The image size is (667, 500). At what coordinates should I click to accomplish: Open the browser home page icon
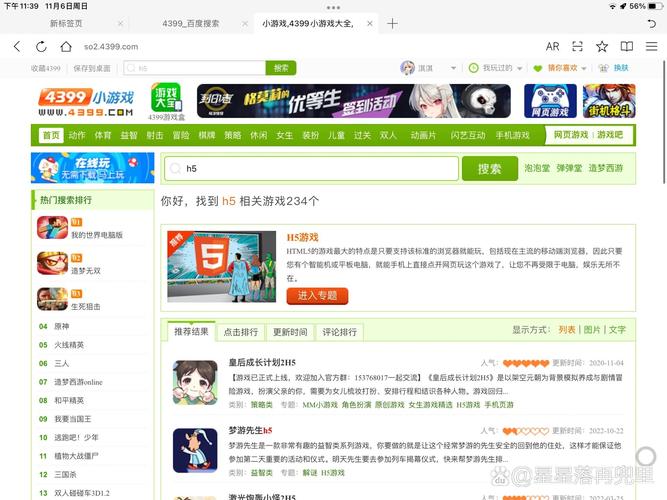pos(66,46)
